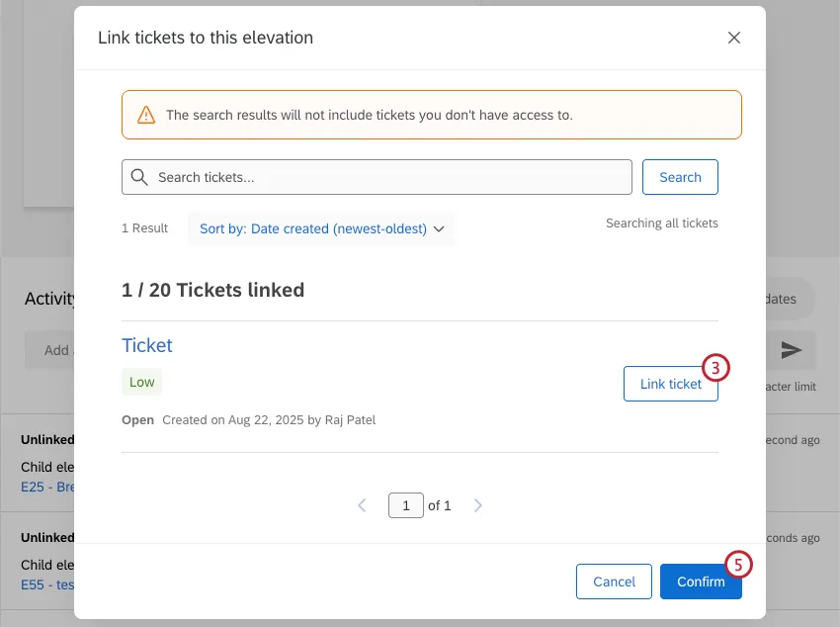840x627 pixels.
Task: Click the page number box
Action: 406,505
